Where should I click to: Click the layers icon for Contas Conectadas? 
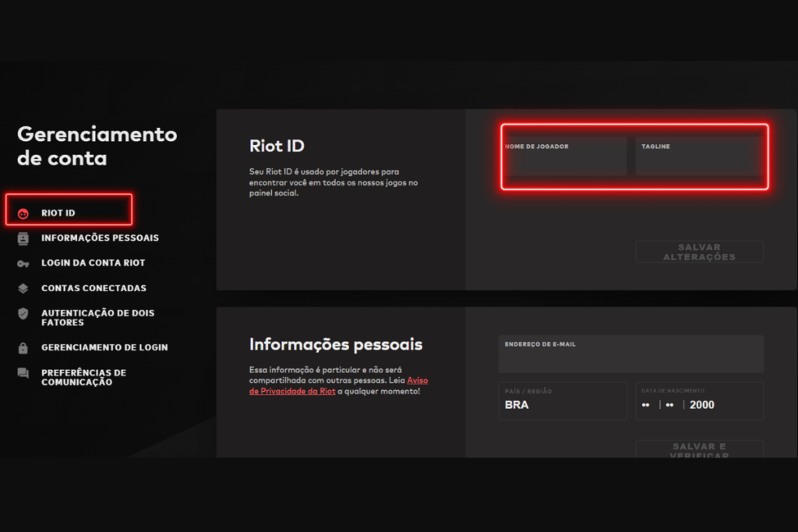tap(23, 288)
